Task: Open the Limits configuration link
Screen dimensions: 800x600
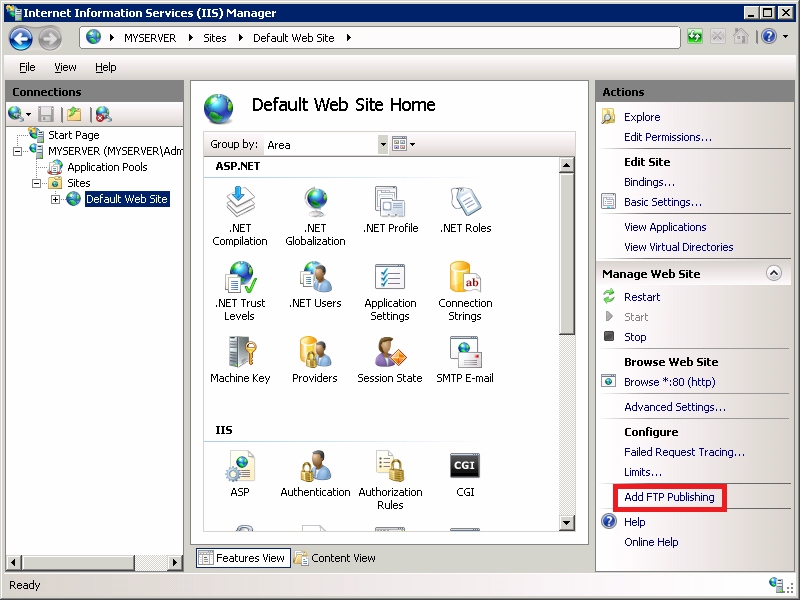Action: pyautogui.click(x=643, y=472)
